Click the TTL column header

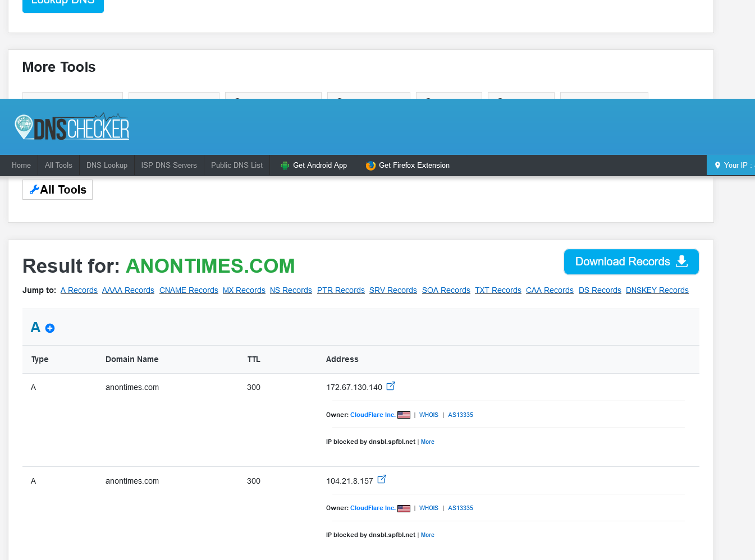point(254,360)
